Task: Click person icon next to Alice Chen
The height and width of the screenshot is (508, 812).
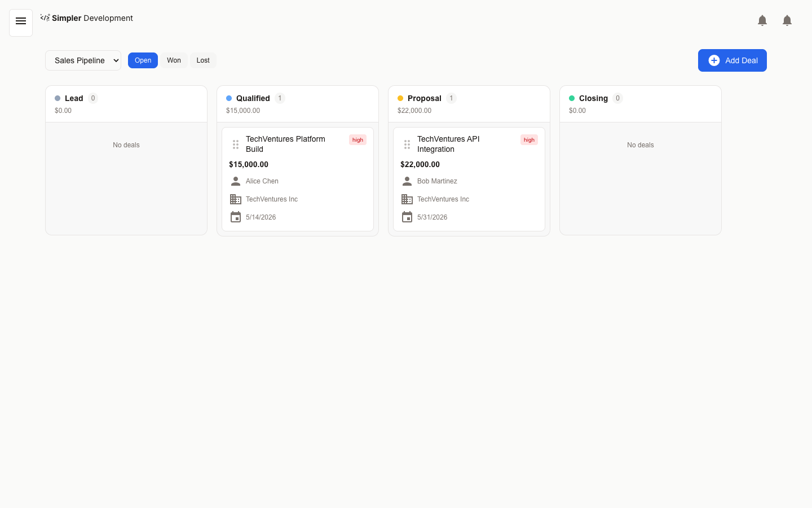Action: click(x=236, y=181)
